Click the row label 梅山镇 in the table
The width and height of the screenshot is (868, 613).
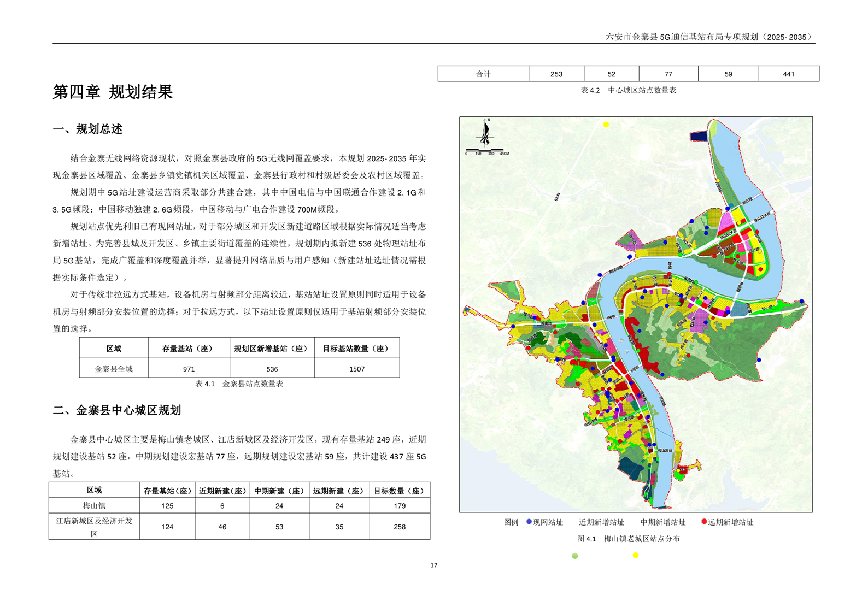point(94,506)
